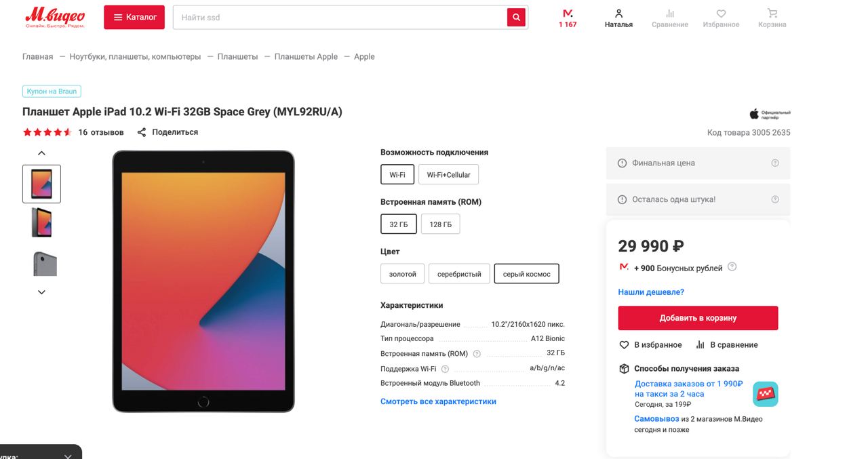Click the question mark beside Финальная цена
This screenshot has width=868, height=459.
pyautogui.click(x=775, y=163)
